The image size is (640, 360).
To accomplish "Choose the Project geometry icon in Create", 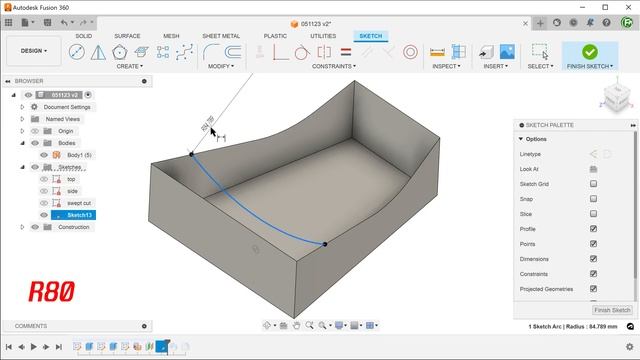I will [141, 52].
